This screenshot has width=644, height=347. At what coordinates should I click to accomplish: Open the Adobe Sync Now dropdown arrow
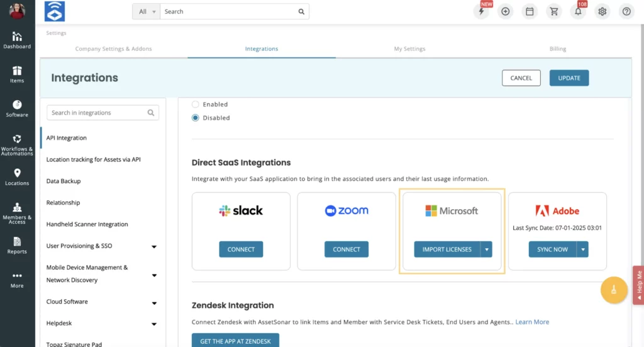(583, 249)
